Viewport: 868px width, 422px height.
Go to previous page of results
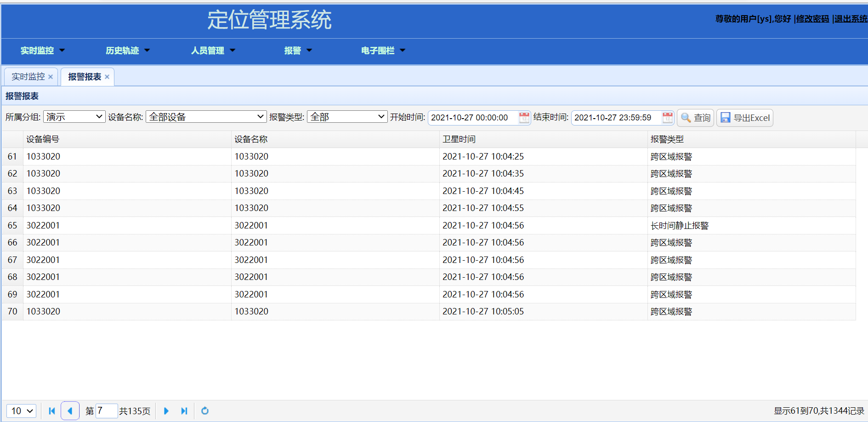(x=70, y=411)
